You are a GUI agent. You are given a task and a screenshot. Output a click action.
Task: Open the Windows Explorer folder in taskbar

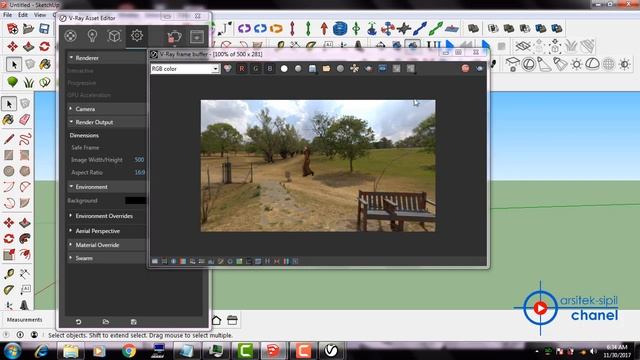point(71,351)
